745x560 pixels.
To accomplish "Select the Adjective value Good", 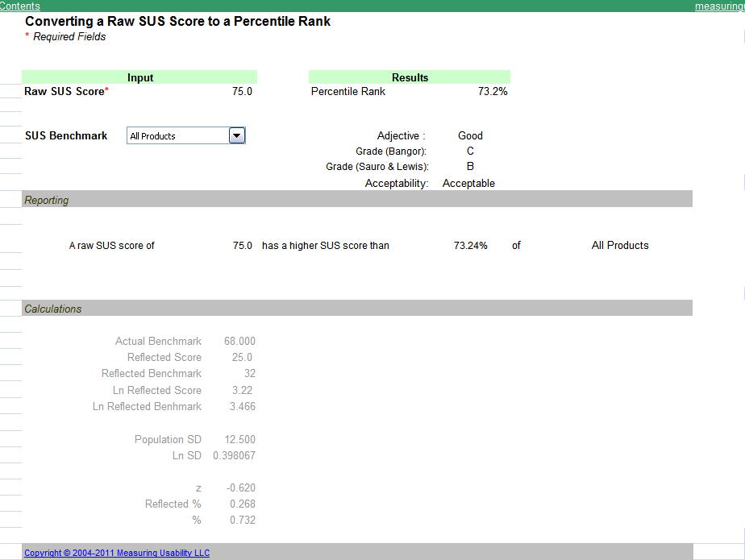I will 470,136.
